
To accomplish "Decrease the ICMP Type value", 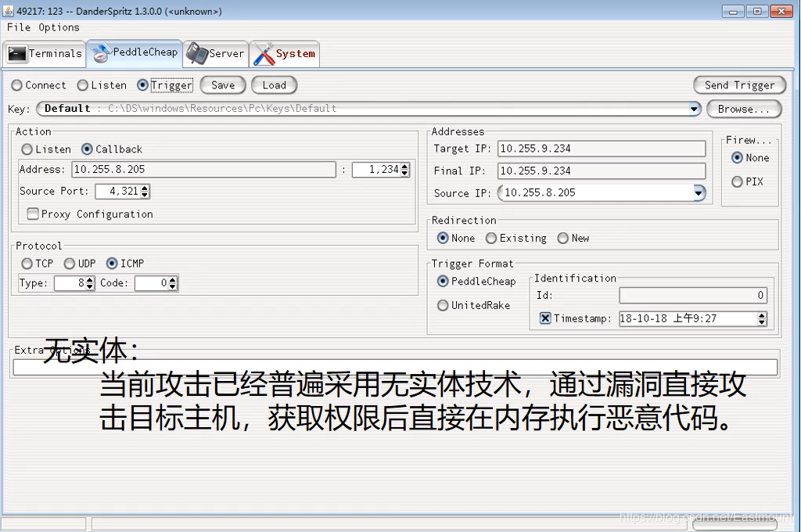I will tap(90, 286).
